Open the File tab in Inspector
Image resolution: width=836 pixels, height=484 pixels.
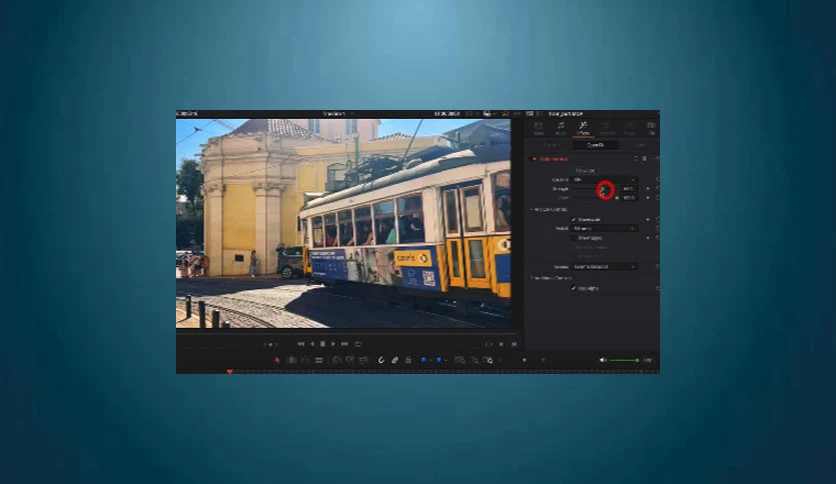coord(652,128)
